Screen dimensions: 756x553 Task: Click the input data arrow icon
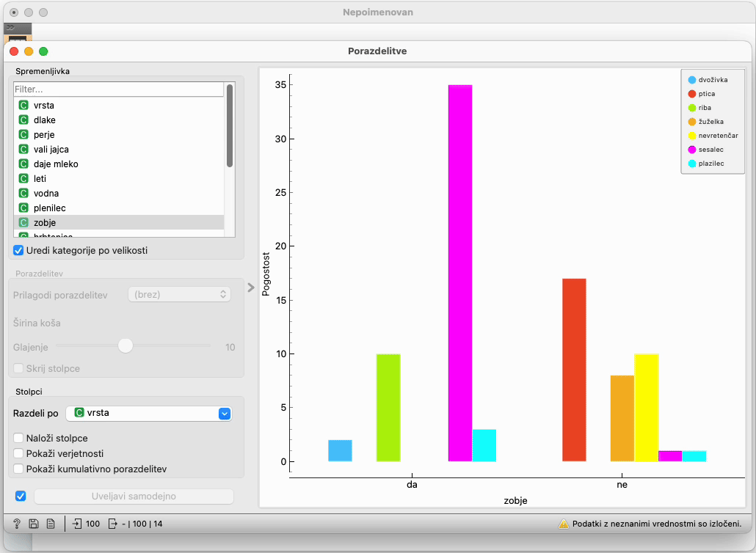coord(79,524)
